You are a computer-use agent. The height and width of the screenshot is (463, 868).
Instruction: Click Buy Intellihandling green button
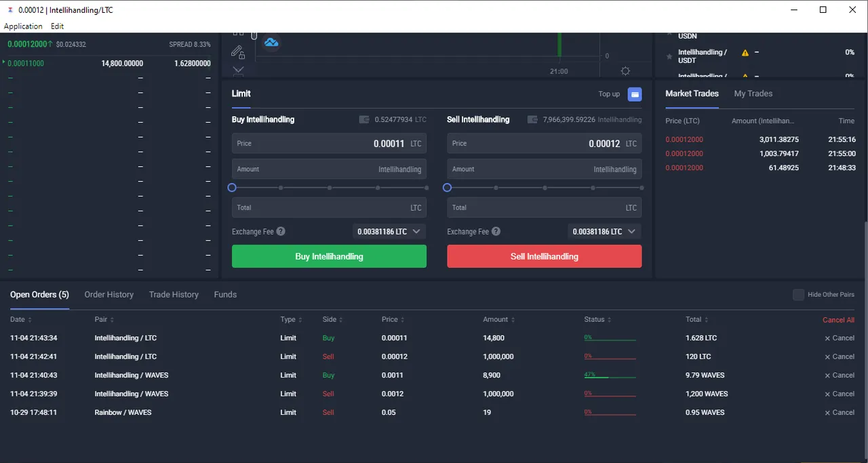tap(329, 256)
